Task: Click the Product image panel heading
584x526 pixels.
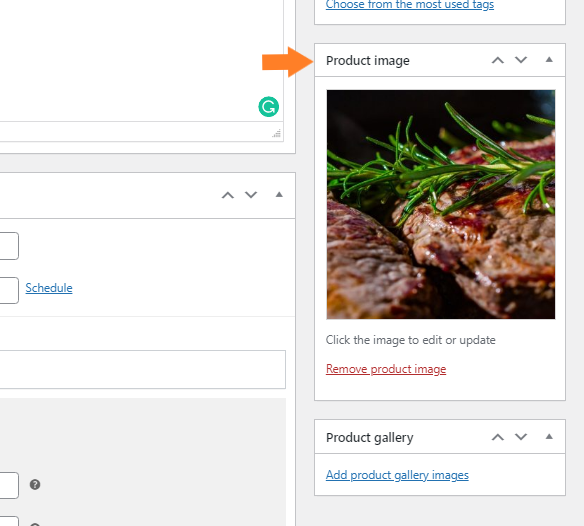Action: click(368, 60)
